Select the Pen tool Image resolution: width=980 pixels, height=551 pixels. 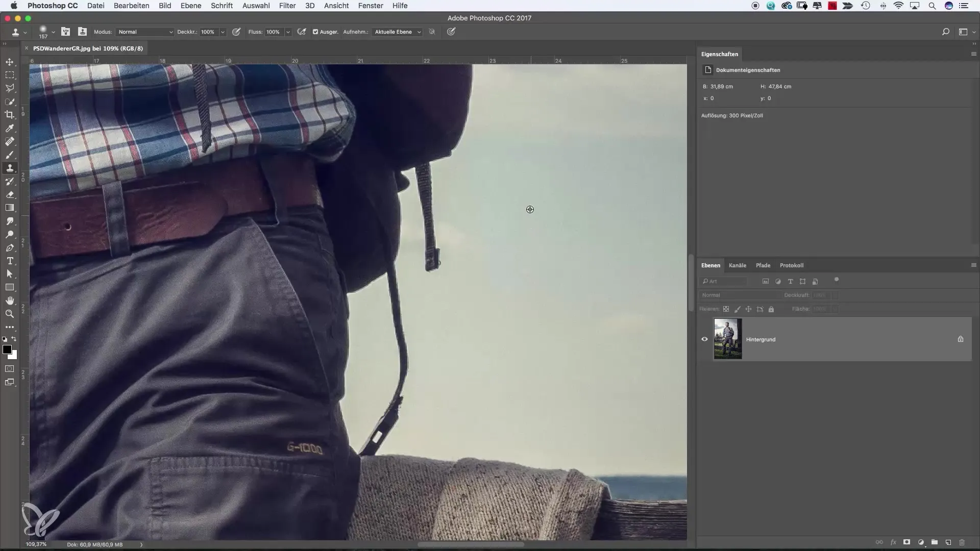pyautogui.click(x=10, y=247)
